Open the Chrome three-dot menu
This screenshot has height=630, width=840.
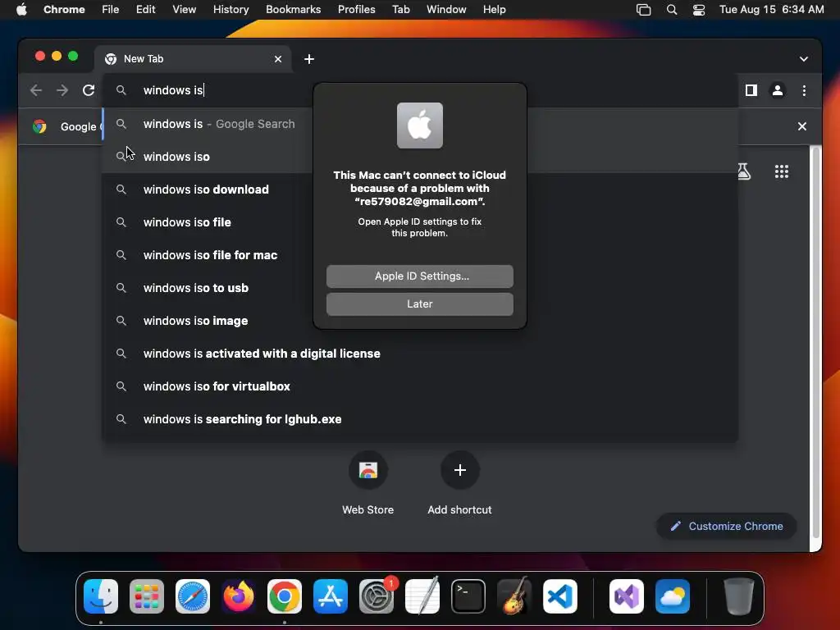(804, 90)
